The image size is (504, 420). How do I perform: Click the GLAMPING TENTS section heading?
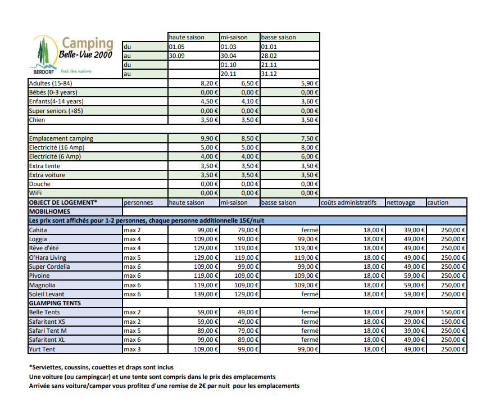(55, 303)
